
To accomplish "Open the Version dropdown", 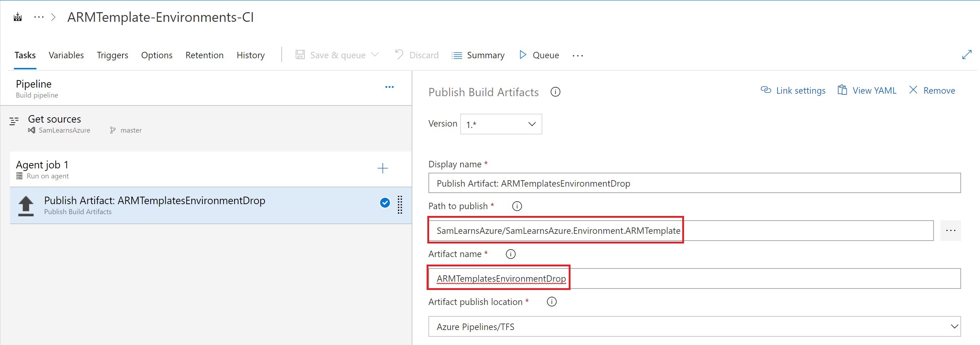I will 501,124.
